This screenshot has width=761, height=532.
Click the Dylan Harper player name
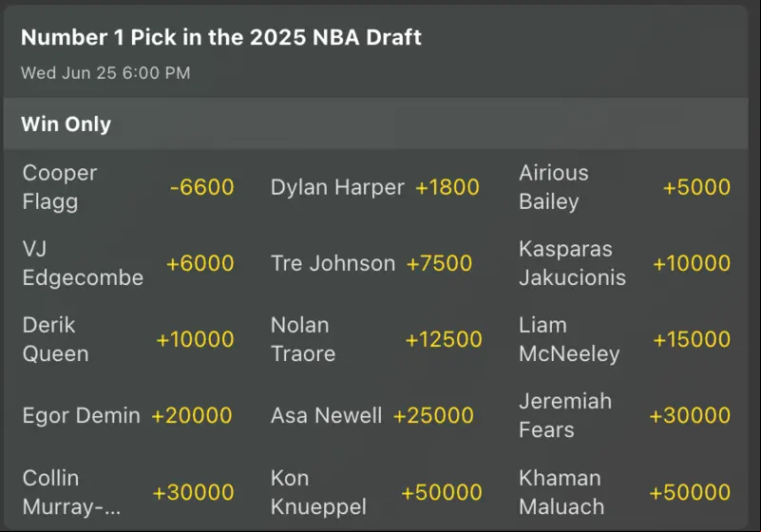337,187
